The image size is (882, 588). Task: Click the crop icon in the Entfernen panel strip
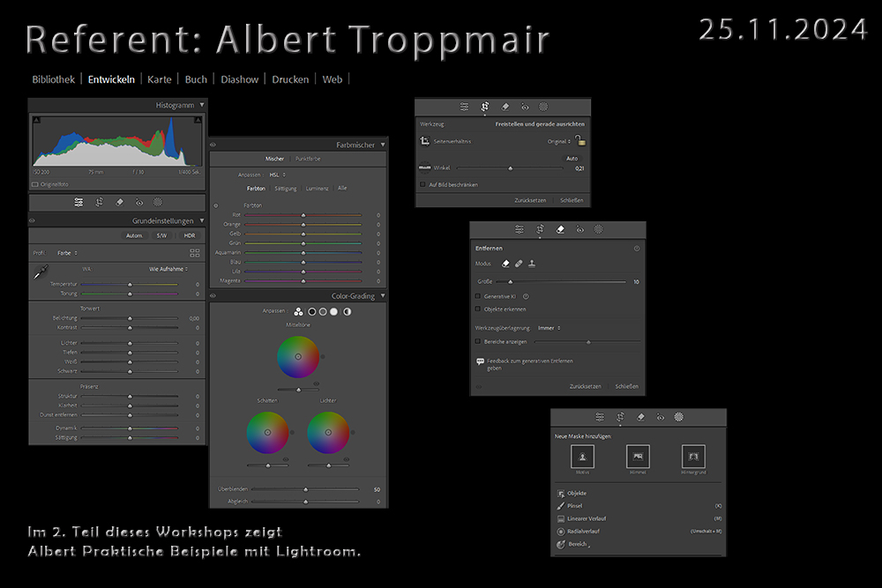point(540,229)
